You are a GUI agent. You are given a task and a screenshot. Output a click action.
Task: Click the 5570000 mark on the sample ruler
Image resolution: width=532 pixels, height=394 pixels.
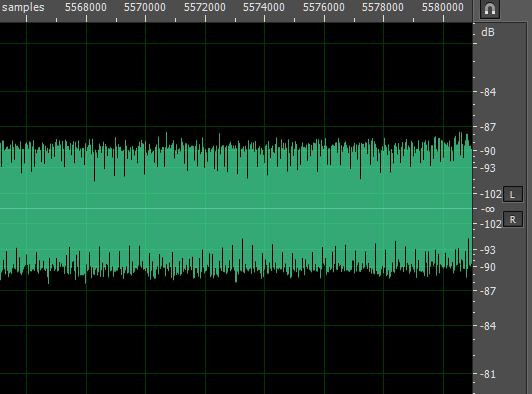tap(145, 7)
